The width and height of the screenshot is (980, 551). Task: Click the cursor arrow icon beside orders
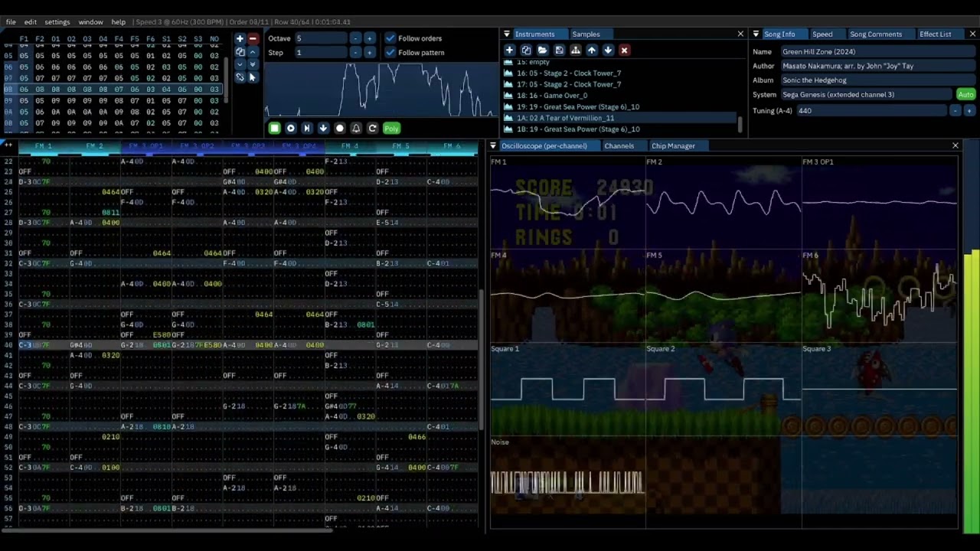[x=253, y=77]
